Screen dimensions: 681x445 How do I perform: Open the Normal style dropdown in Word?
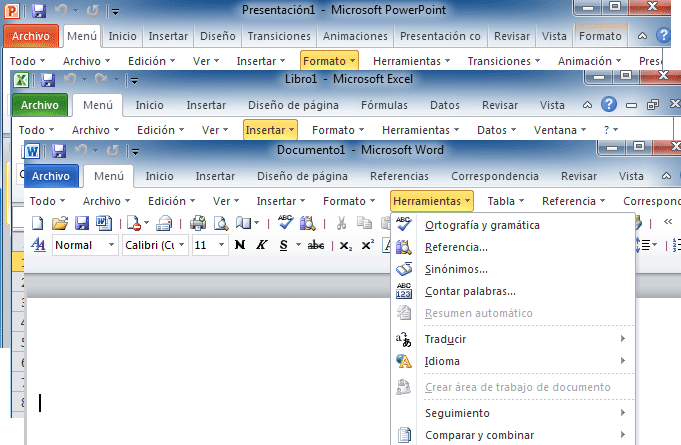point(111,245)
